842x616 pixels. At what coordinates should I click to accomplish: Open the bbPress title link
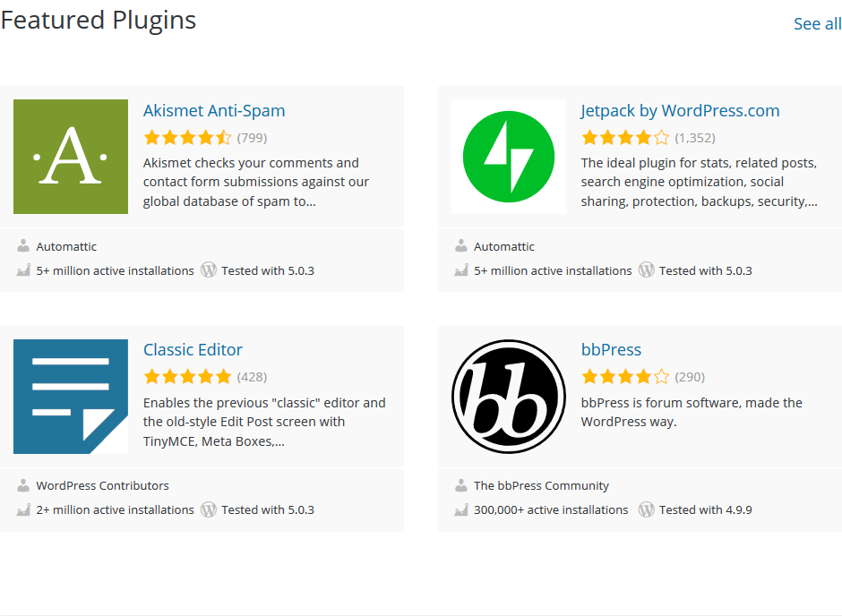click(611, 350)
